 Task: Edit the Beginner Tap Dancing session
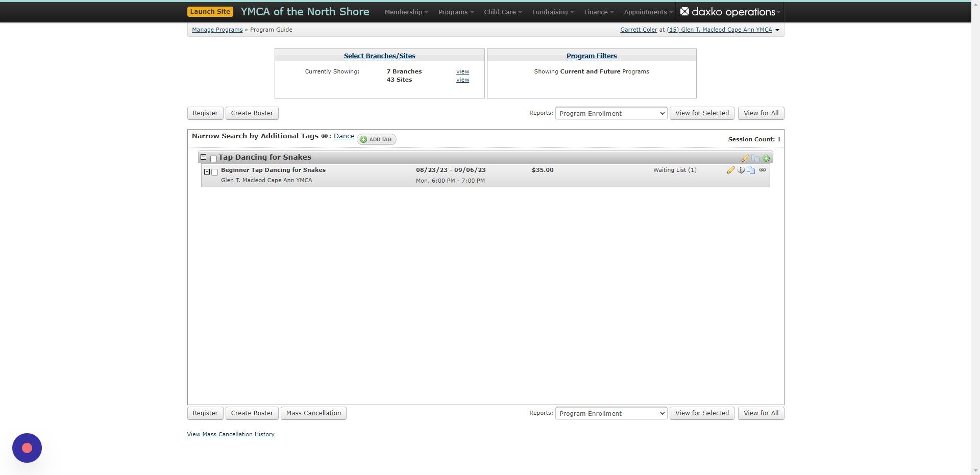coord(731,170)
